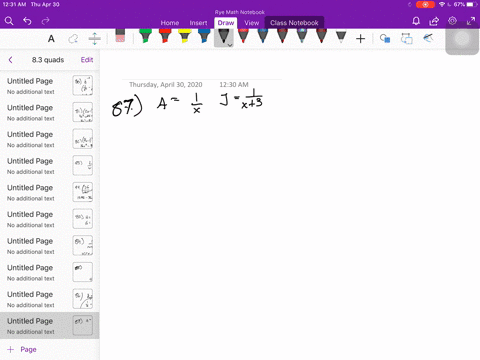This screenshot has height=360, width=480.
Task: Select the Text mode A tool
Action: pyautogui.click(x=51, y=39)
